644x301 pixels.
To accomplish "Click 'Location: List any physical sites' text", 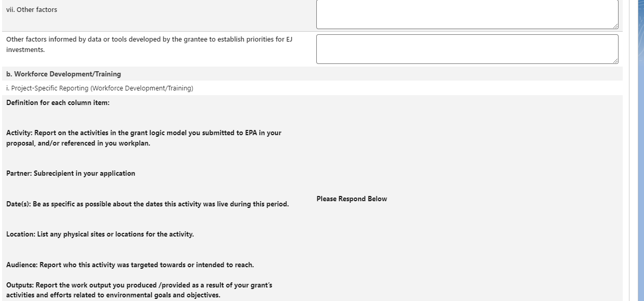I will coord(100,234).
